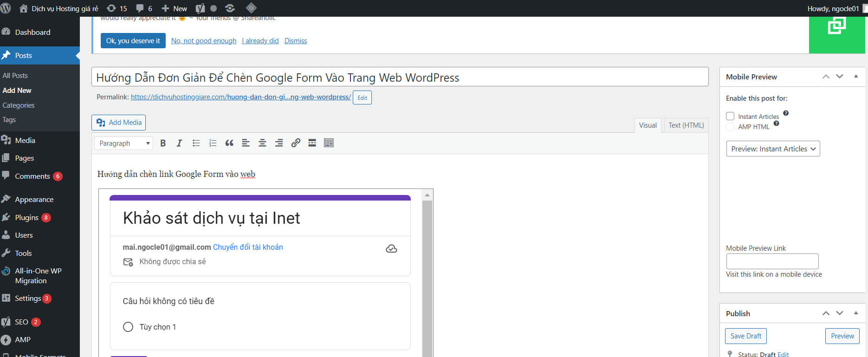Collapse the Mobile Preview panel
Screen dimensions: 868x357
(856, 76)
